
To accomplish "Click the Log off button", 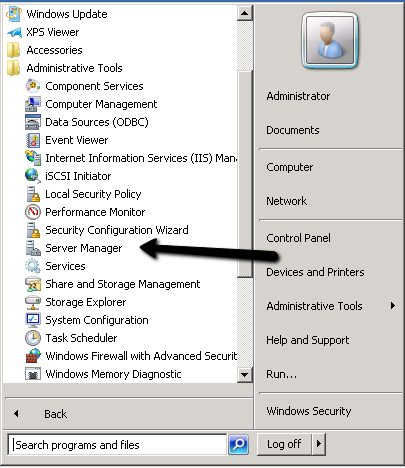I will [284, 444].
